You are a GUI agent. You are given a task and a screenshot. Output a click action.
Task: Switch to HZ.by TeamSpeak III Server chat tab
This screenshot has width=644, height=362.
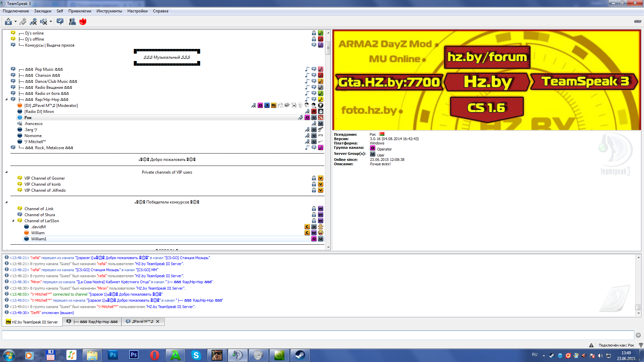click(32, 322)
